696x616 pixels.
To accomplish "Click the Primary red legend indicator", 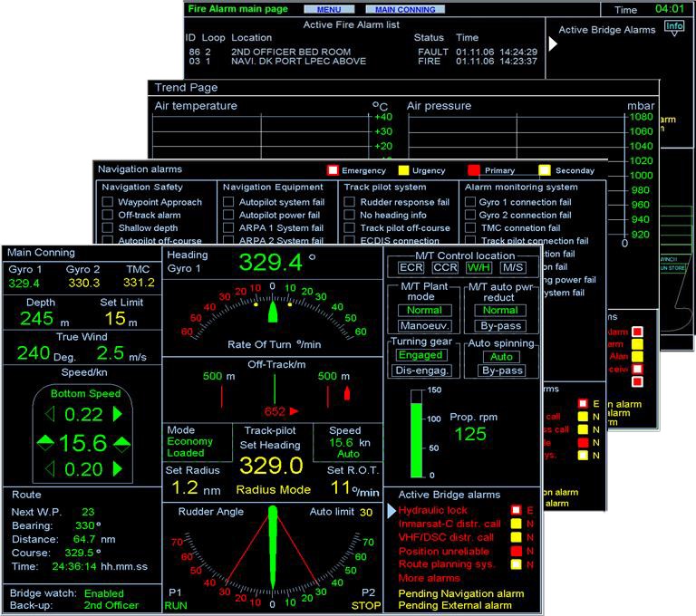I will pyautogui.click(x=474, y=170).
